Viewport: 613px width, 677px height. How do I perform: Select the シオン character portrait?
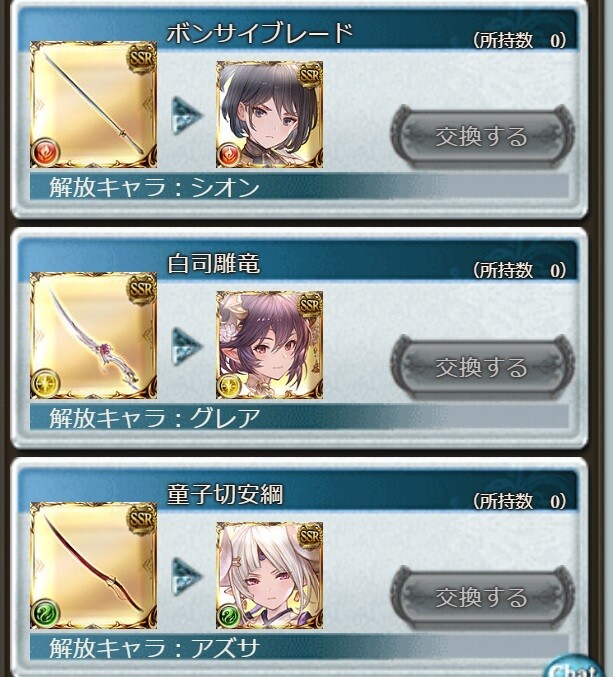pos(269,114)
